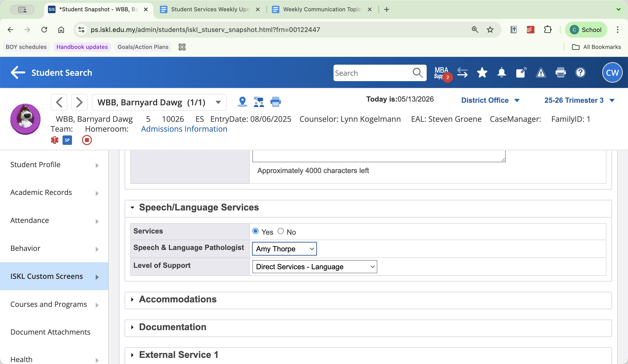This screenshot has height=364, width=628.
Task: Open the notifications bell icon
Action: point(501,73)
